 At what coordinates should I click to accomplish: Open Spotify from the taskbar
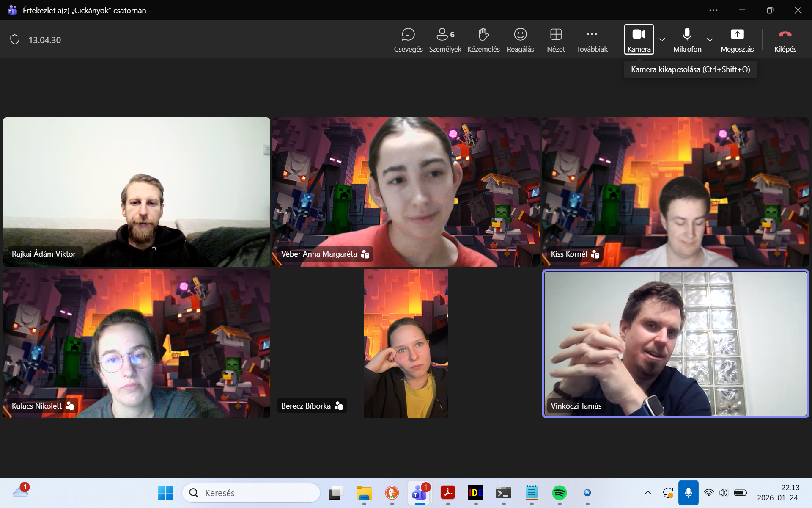click(x=559, y=493)
